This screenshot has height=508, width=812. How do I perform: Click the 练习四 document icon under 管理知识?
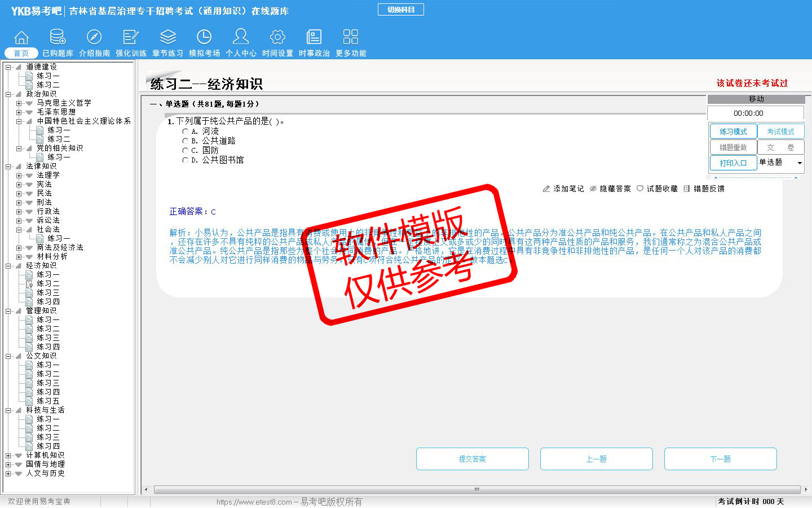tap(29, 347)
